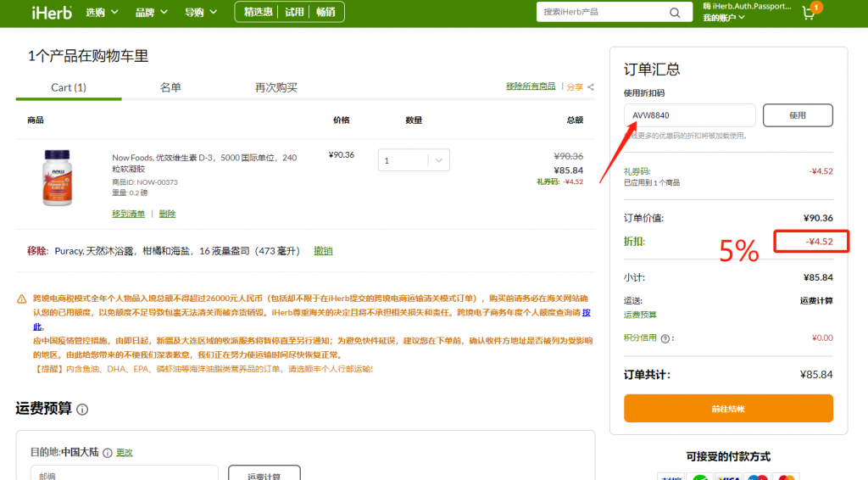Click the 按此 link in customs notice
Viewport: 868px width, 480px height.
pyautogui.click(x=586, y=313)
